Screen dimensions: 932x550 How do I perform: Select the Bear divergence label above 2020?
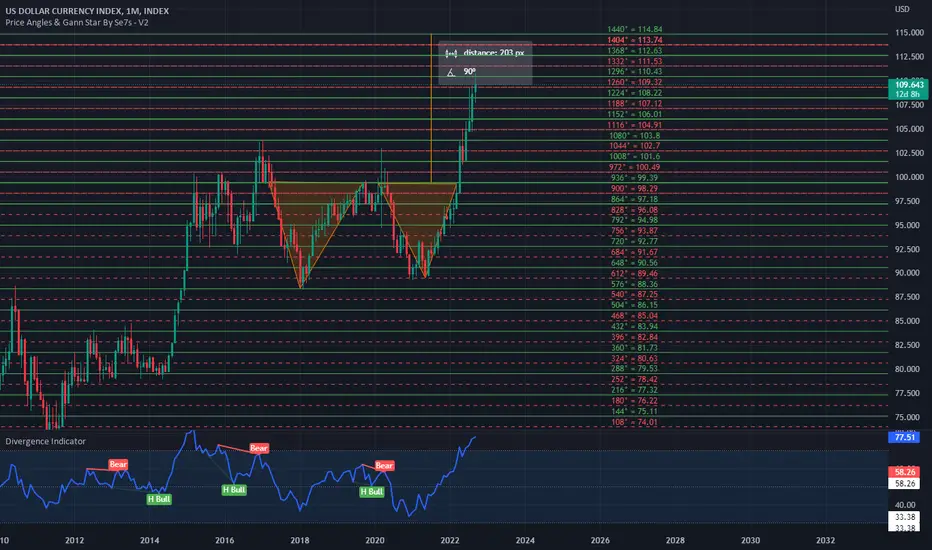[384, 466]
